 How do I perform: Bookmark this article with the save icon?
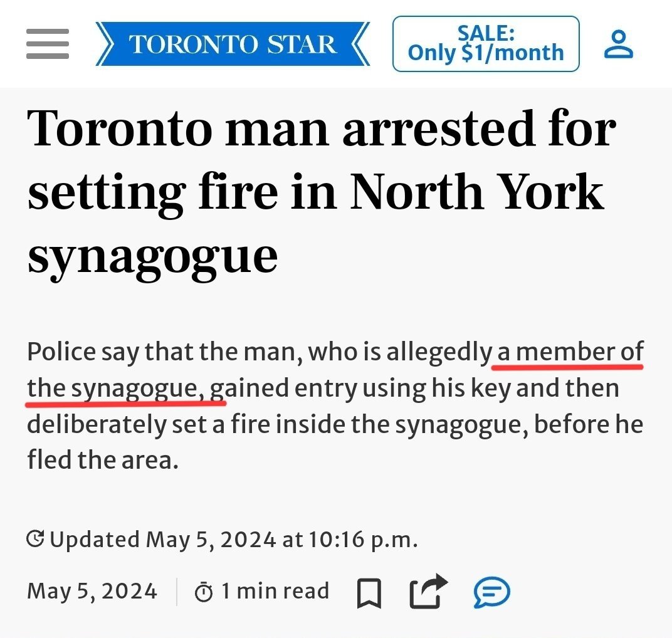coord(369,593)
